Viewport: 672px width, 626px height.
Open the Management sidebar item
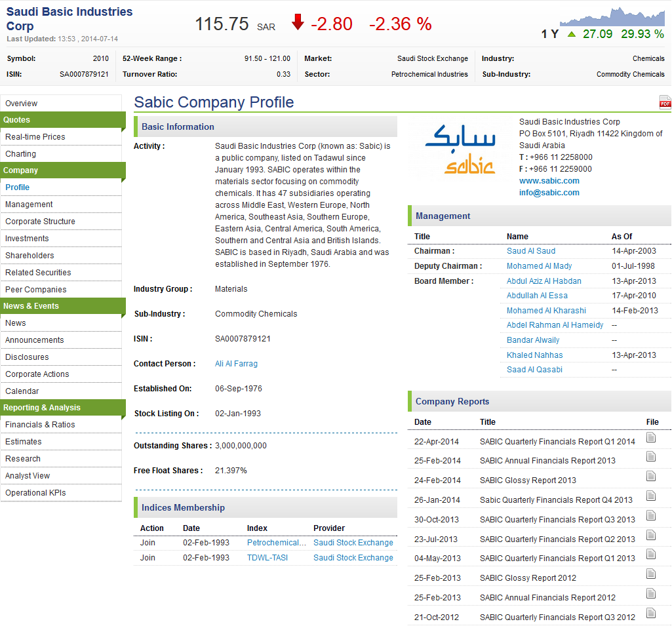coord(61,205)
